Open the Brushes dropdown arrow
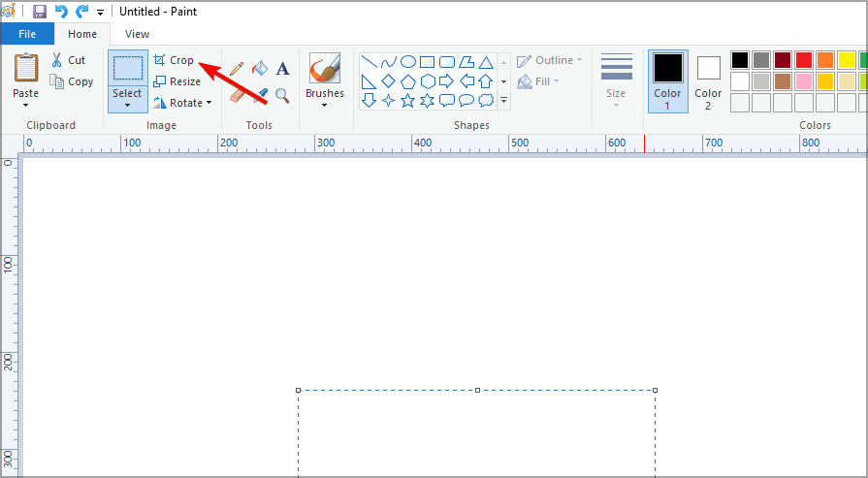This screenshot has height=478, width=868. coord(324,106)
